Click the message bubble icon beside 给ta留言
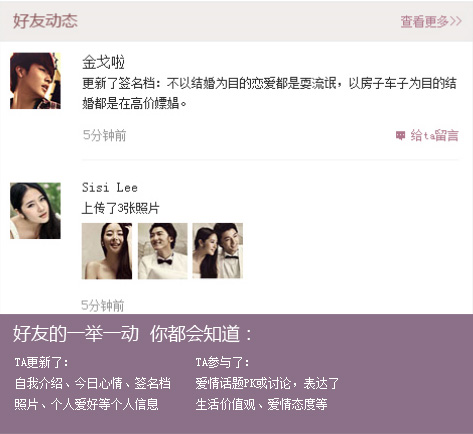The width and height of the screenshot is (473, 434). pos(400,135)
